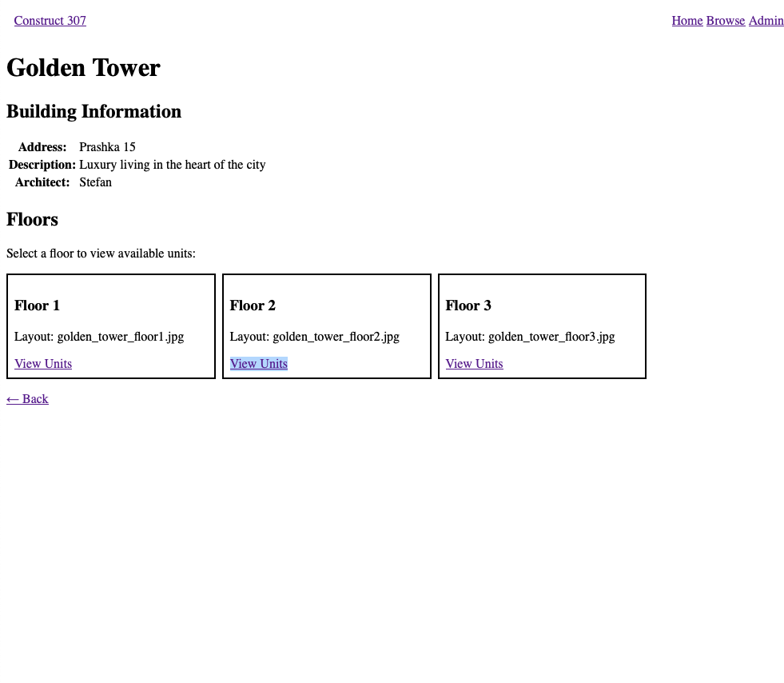
Task: Click the Floors section heading
Action: click(32, 220)
